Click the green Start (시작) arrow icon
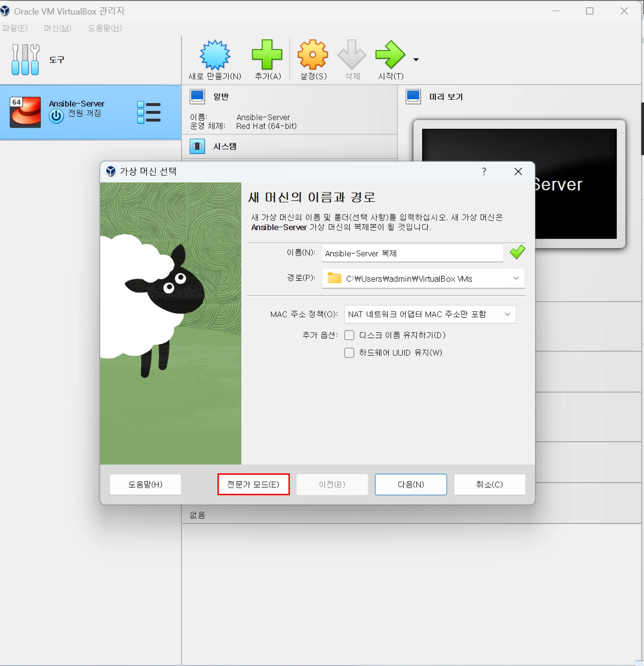 coord(390,55)
